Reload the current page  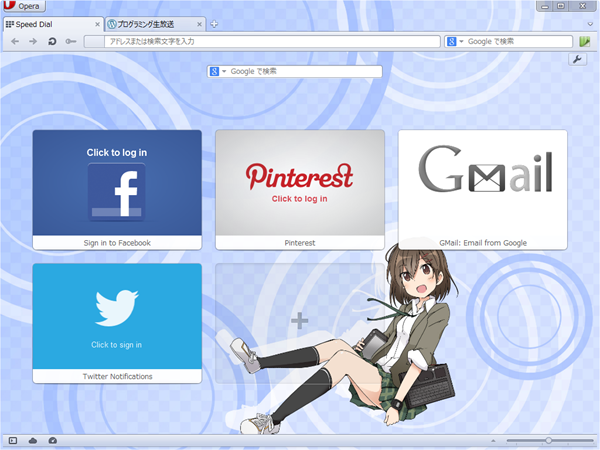pyautogui.click(x=52, y=41)
